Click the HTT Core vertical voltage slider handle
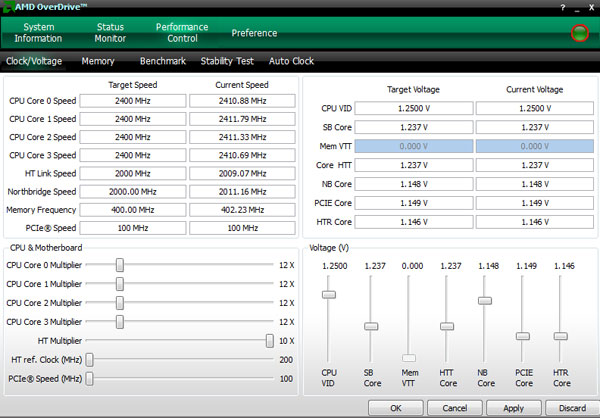 (447, 326)
